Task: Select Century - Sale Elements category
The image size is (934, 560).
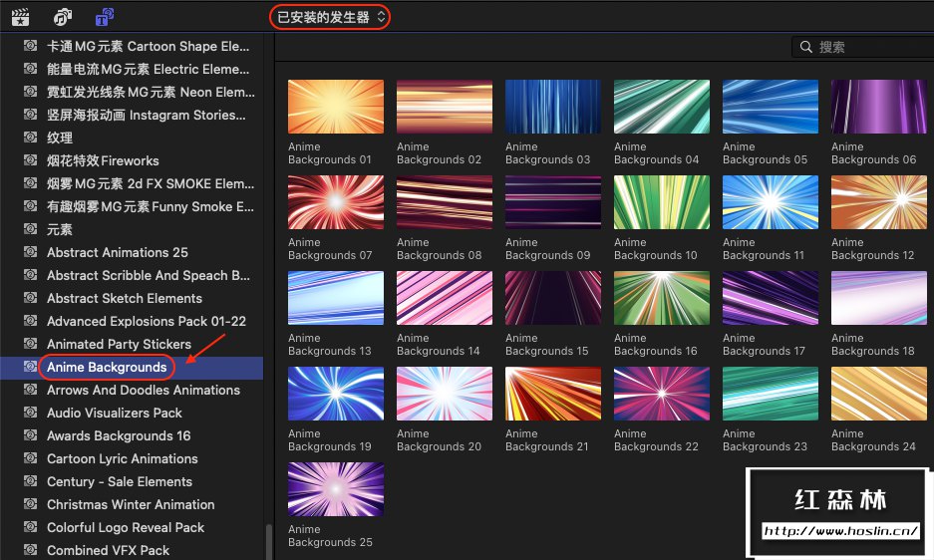Action: (x=132, y=482)
